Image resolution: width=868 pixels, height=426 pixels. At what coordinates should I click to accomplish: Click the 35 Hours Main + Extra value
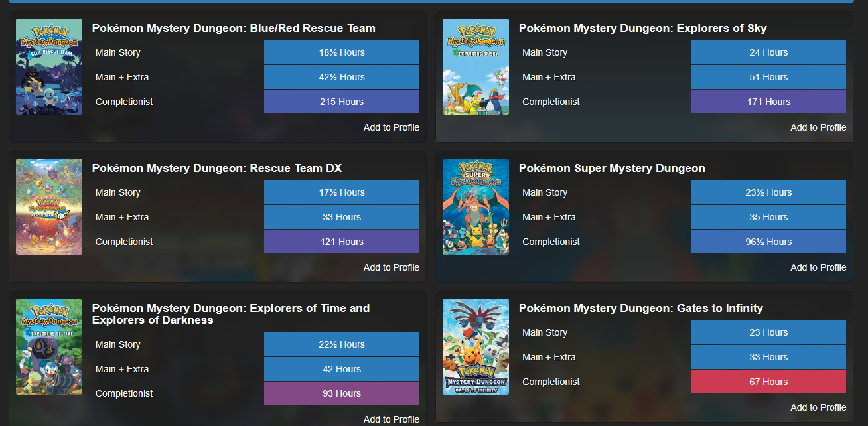(768, 217)
